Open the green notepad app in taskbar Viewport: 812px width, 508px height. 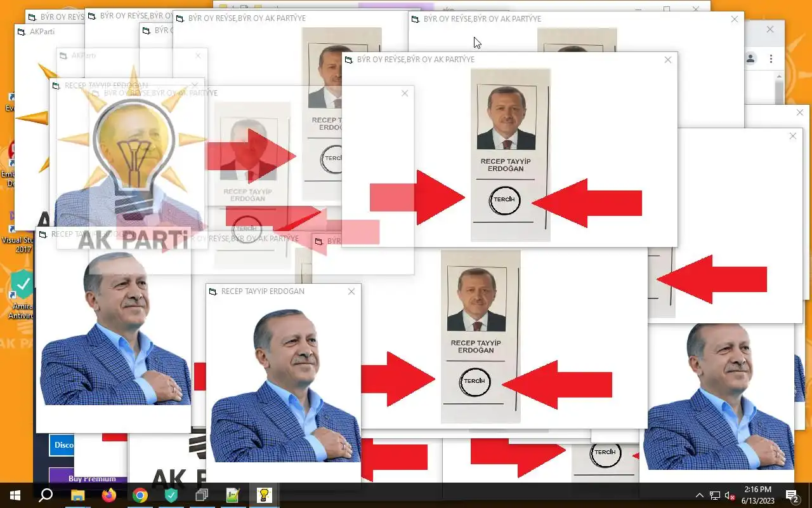pos(233,495)
